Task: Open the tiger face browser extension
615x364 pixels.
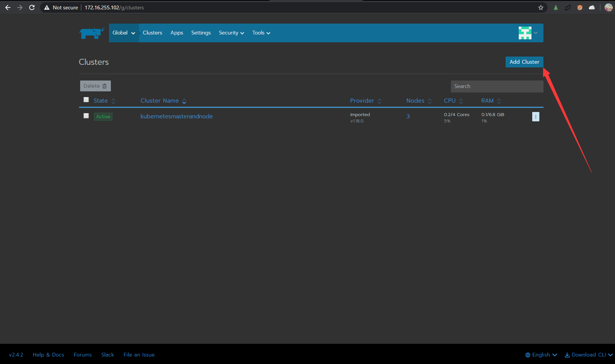Action: click(580, 7)
